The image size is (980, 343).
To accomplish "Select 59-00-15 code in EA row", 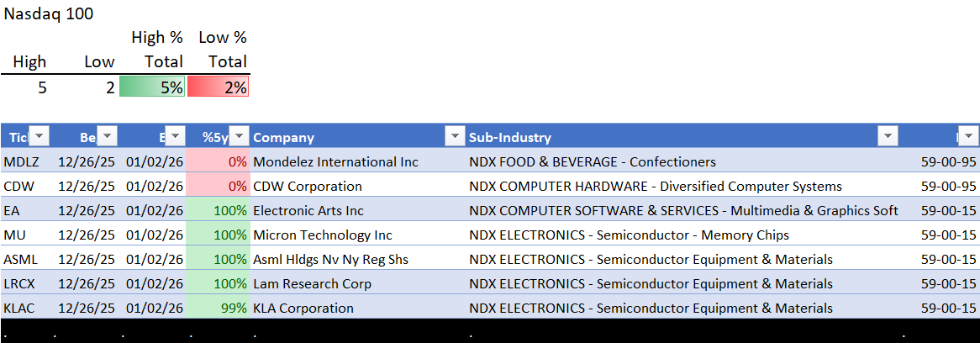I will 948,211.
